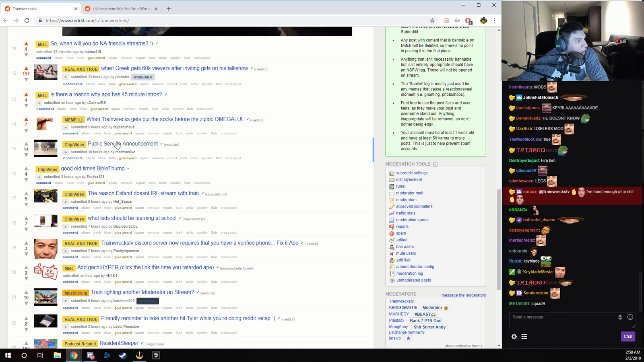Open 'subreddit settings' in moderation tools
The height and width of the screenshot is (362, 644).
coord(412,173)
